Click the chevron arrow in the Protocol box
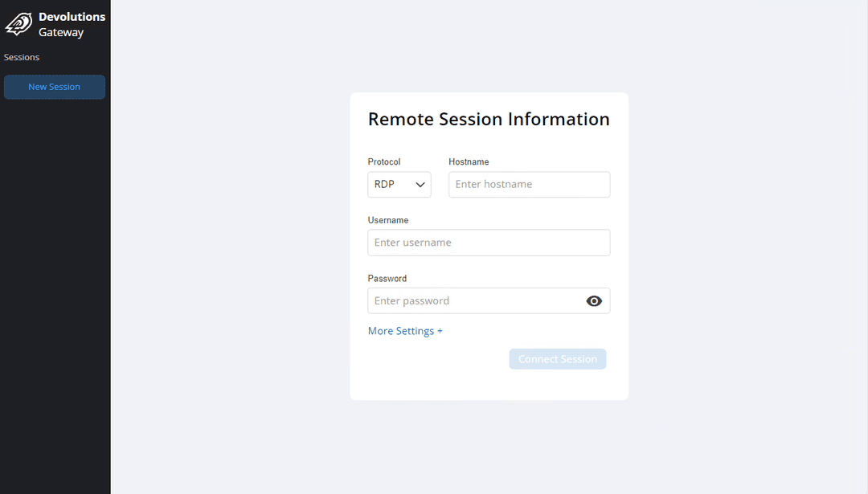This screenshot has width=868, height=494. (x=420, y=185)
